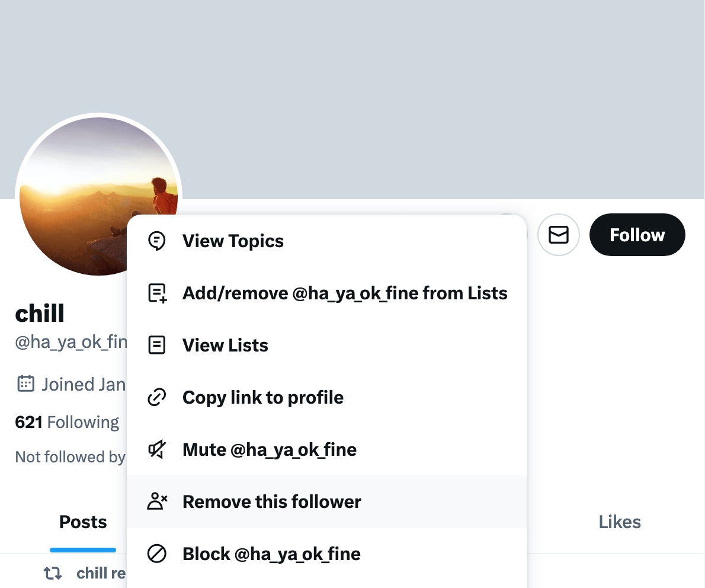
Task: Select "Remove this follower" from the menu
Action: [x=271, y=502]
